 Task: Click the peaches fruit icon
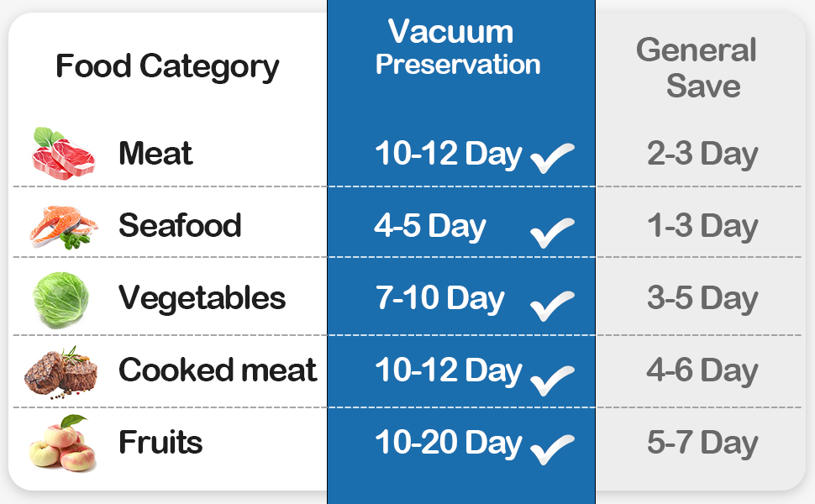point(62,443)
